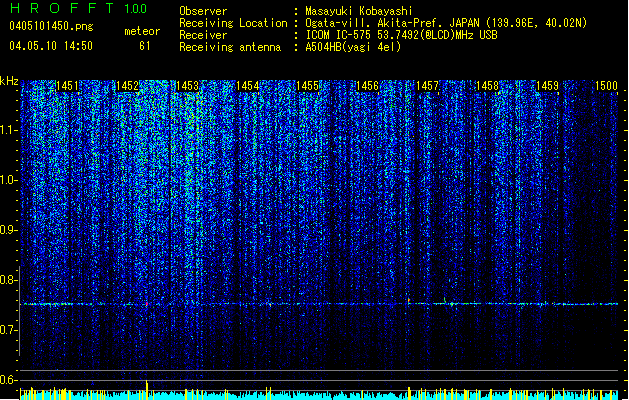Click the 1500 time marker
The width and height of the screenshot is (629, 400).
pos(606,86)
